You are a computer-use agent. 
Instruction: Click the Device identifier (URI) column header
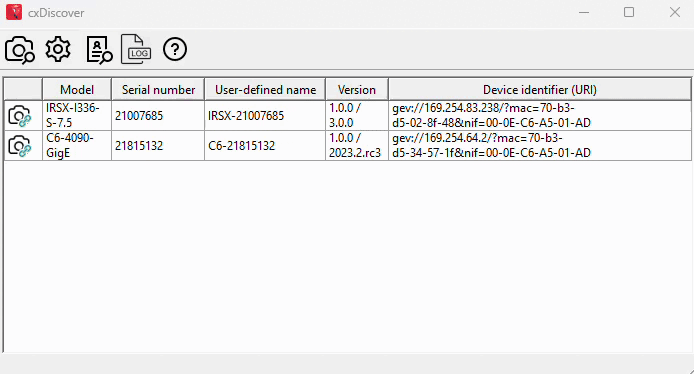coord(540,89)
